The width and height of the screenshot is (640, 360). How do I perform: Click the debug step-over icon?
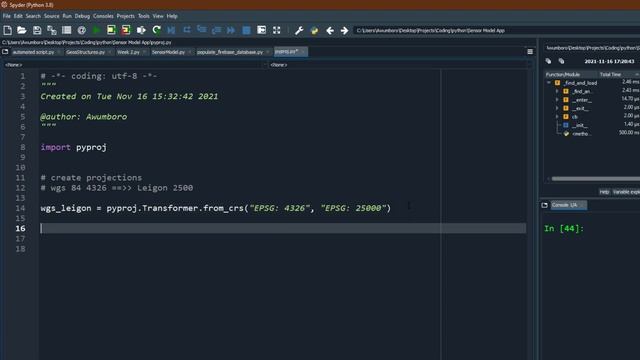187,30
